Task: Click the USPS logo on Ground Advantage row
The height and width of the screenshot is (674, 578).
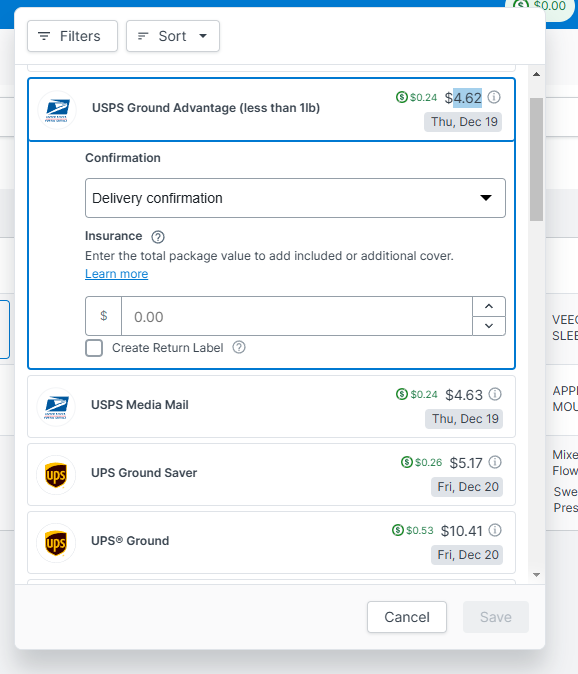Action: pyautogui.click(x=57, y=110)
